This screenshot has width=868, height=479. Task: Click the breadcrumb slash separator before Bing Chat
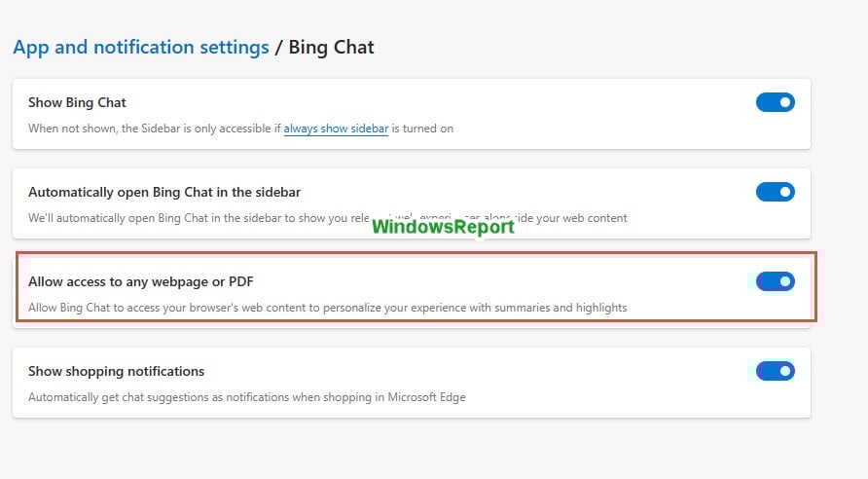(278, 47)
